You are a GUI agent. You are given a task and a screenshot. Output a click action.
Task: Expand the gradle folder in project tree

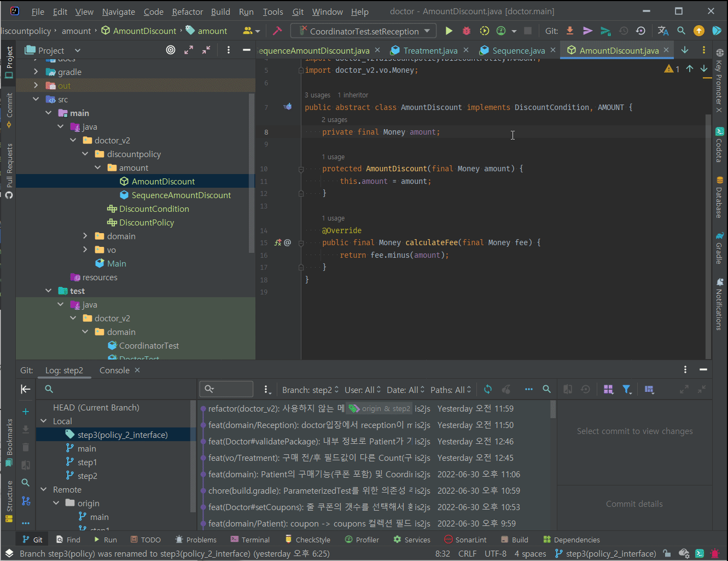[x=36, y=72]
